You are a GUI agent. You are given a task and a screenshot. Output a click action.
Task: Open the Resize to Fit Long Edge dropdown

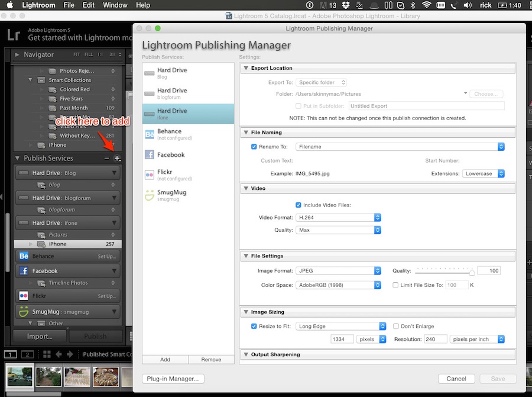(341, 327)
